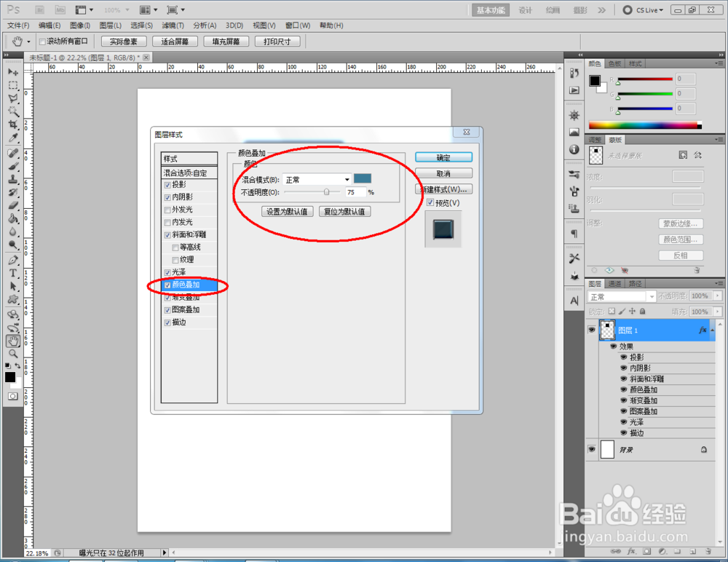Select the Pen tool

point(13,260)
